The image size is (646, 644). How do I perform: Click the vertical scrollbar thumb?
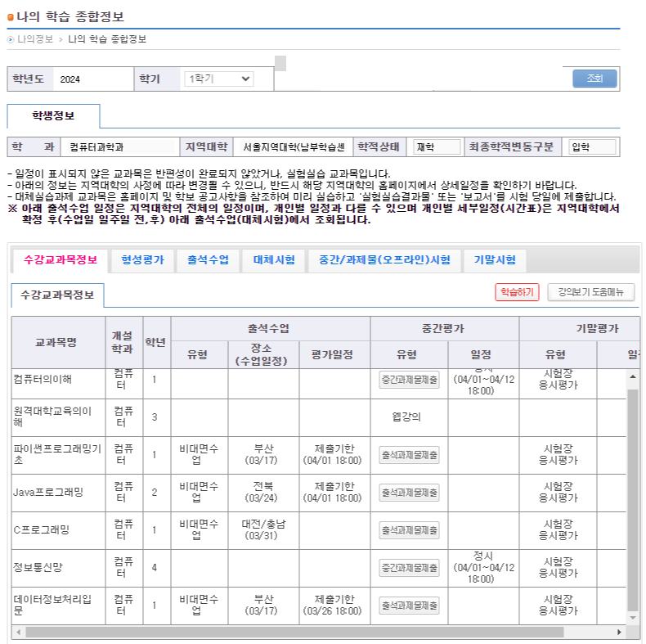click(x=632, y=500)
